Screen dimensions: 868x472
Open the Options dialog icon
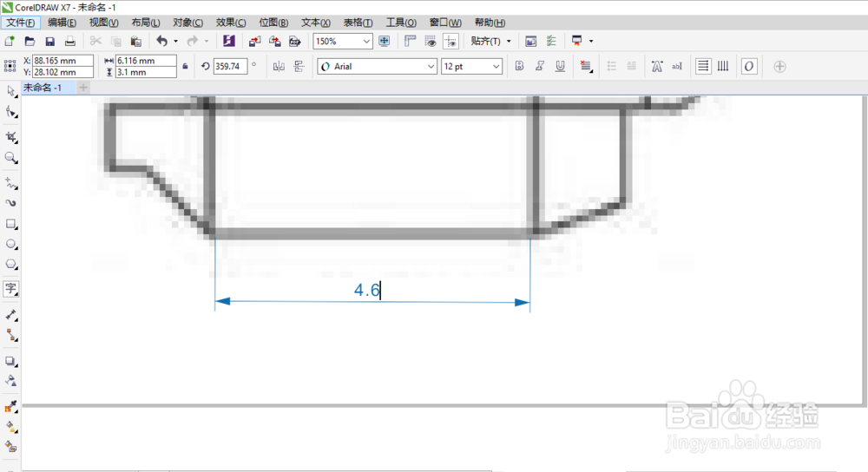(551, 41)
